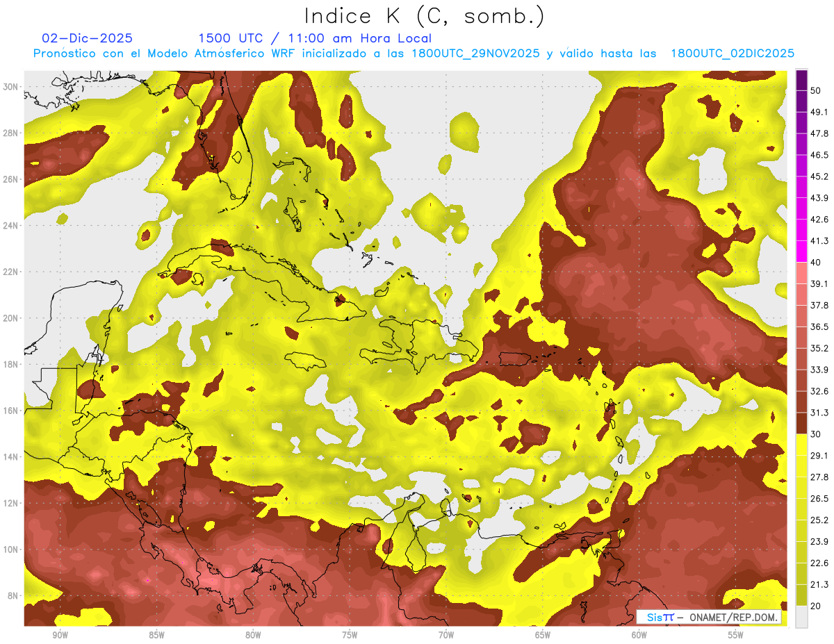Click the "22.6" colorbar value
This screenshot has width=834, height=644.
(x=819, y=563)
